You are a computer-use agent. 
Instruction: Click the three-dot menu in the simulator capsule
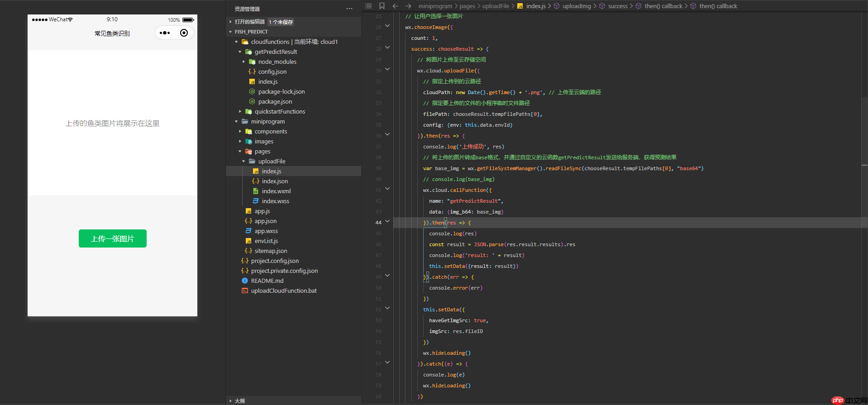coord(165,33)
